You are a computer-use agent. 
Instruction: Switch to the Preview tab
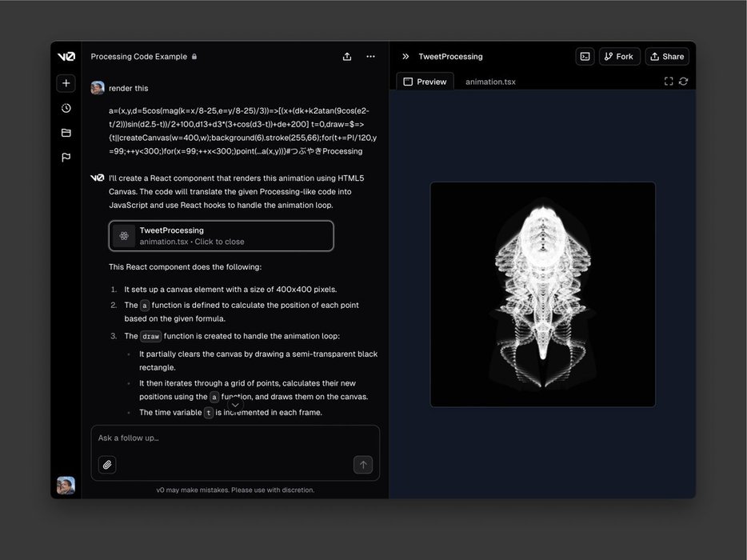point(425,82)
